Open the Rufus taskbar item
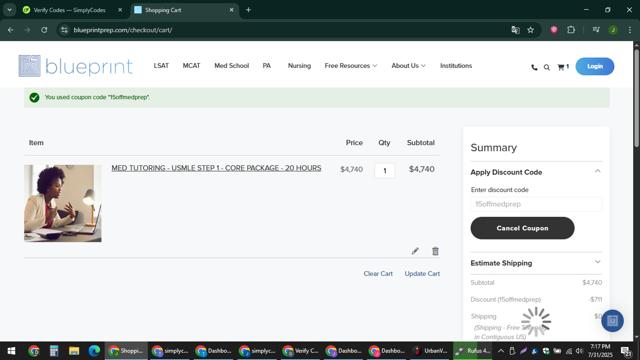The height and width of the screenshot is (360, 640). 472,351
